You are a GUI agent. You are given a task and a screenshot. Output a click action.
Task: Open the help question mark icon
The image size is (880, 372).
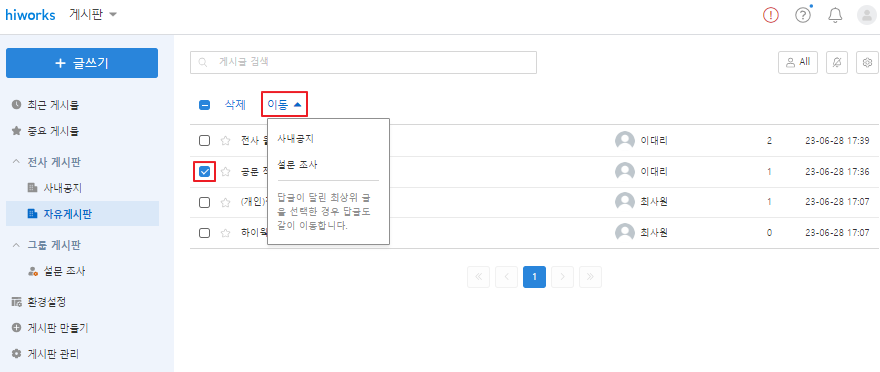tap(803, 16)
